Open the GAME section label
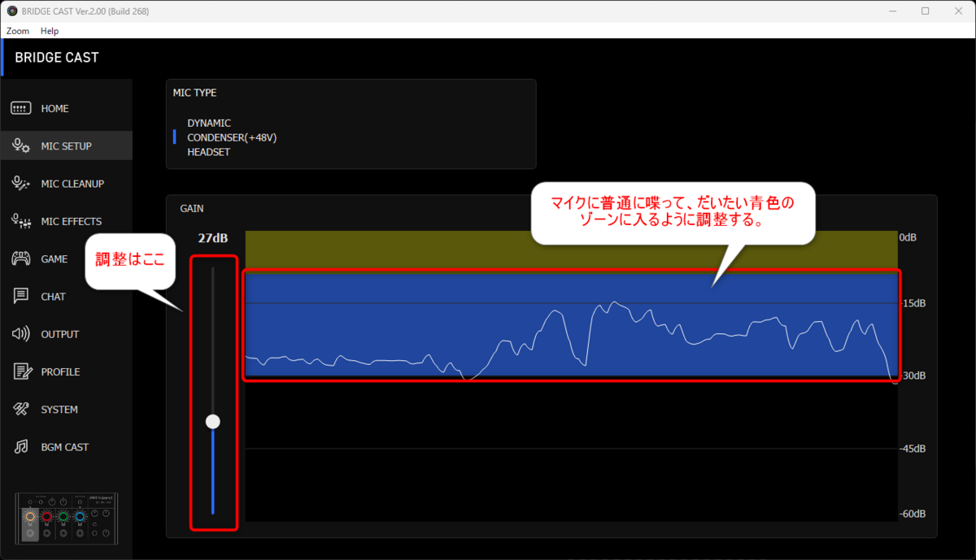The image size is (976, 560). pos(54,259)
